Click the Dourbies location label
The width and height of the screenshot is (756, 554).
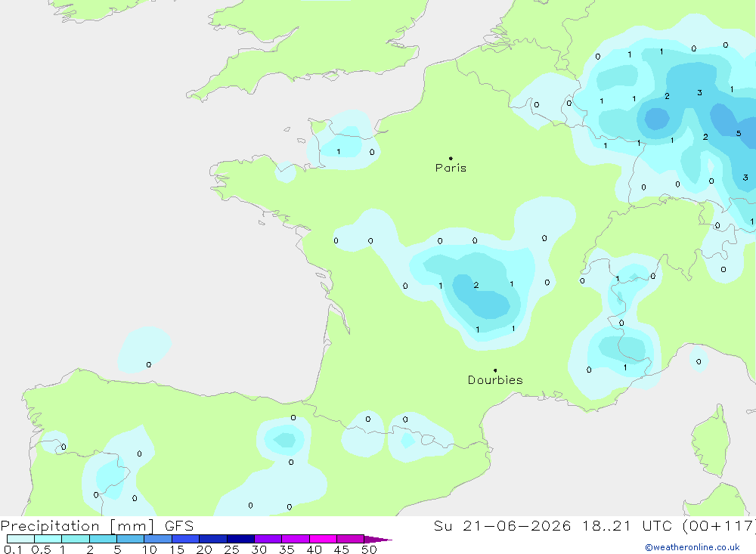(x=495, y=380)
